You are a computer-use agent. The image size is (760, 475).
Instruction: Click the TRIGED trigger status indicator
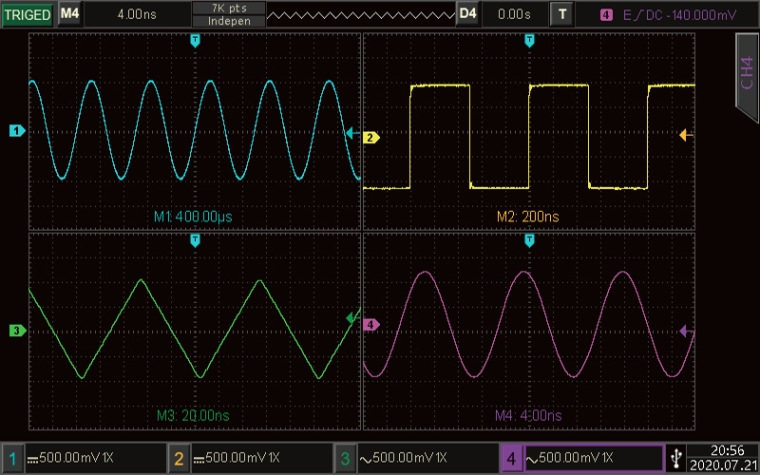(27, 14)
